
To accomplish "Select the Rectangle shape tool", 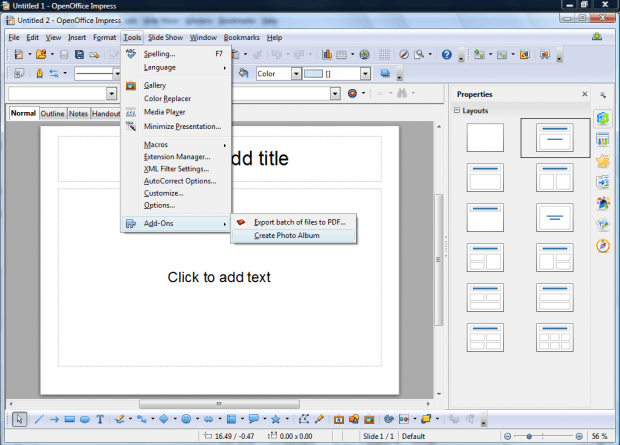I will [x=70, y=419].
